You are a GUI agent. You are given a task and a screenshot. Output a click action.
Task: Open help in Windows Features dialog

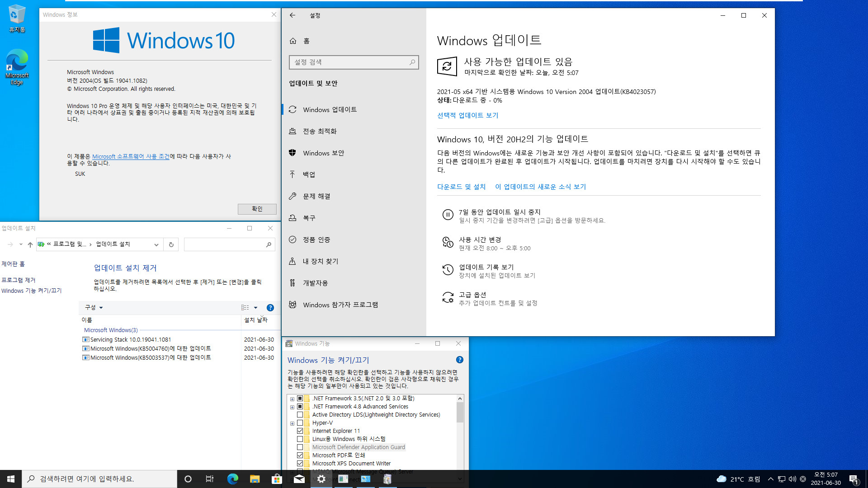[x=460, y=360]
